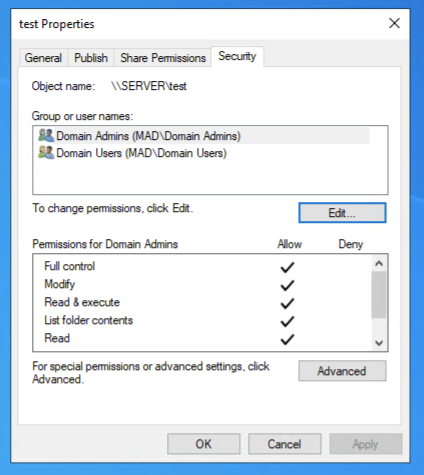424x475 pixels.
Task: Click the Permissions for Domain Admins label
Action: tap(105, 244)
